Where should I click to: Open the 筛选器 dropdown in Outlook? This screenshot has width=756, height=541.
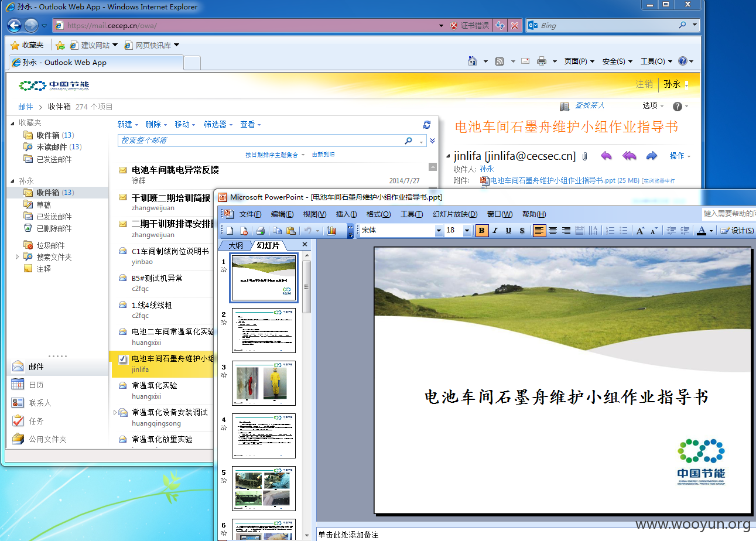pos(218,125)
